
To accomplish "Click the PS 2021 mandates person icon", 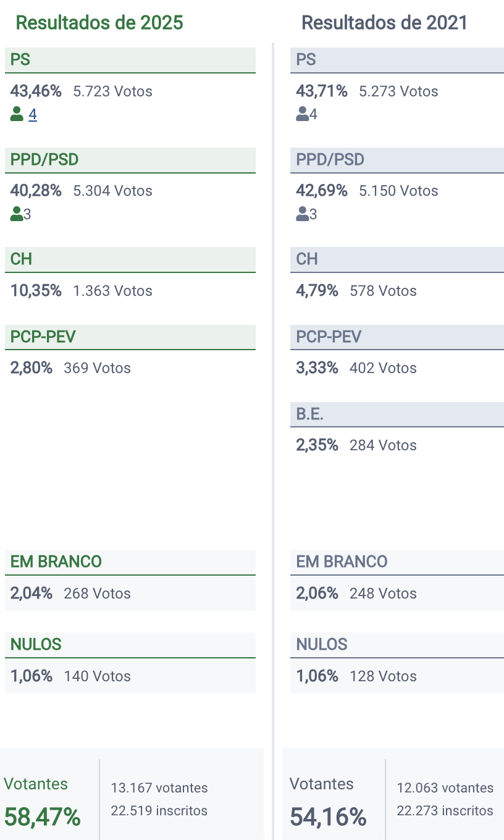I will (x=303, y=114).
